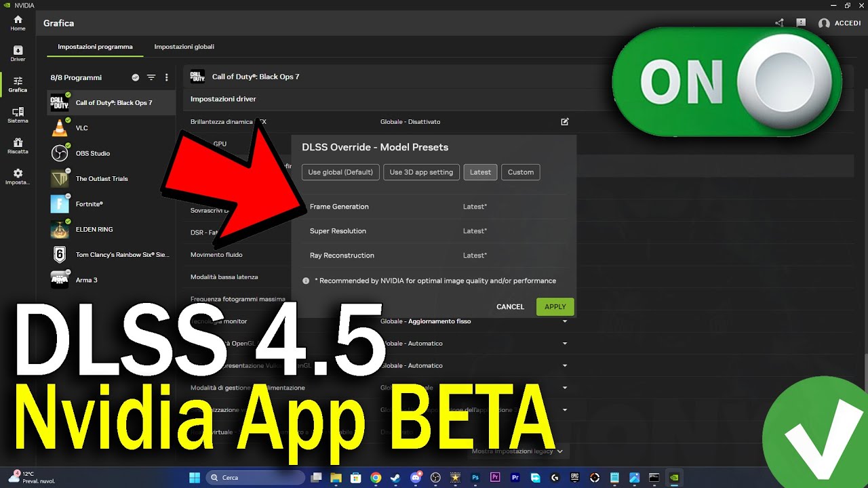Expand the Modalità di gestione alimentazione dropdown
Viewport: 868px width, 488px height.
[565, 388]
